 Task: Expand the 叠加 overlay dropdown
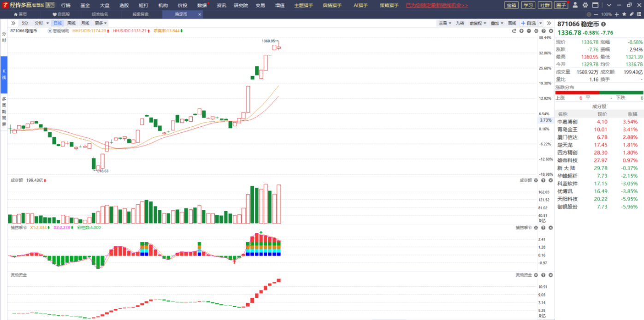pyautogui.click(x=496, y=23)
